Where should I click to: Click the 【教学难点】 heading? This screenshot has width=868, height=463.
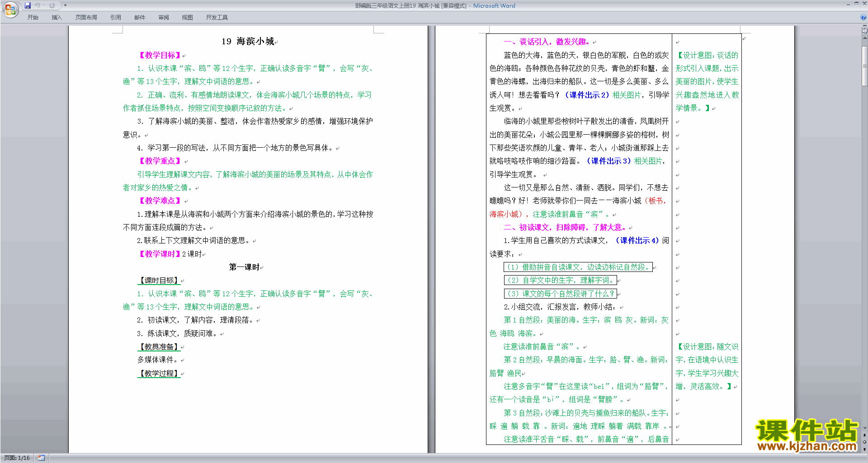pyautogui.click(x=160, y=201)
